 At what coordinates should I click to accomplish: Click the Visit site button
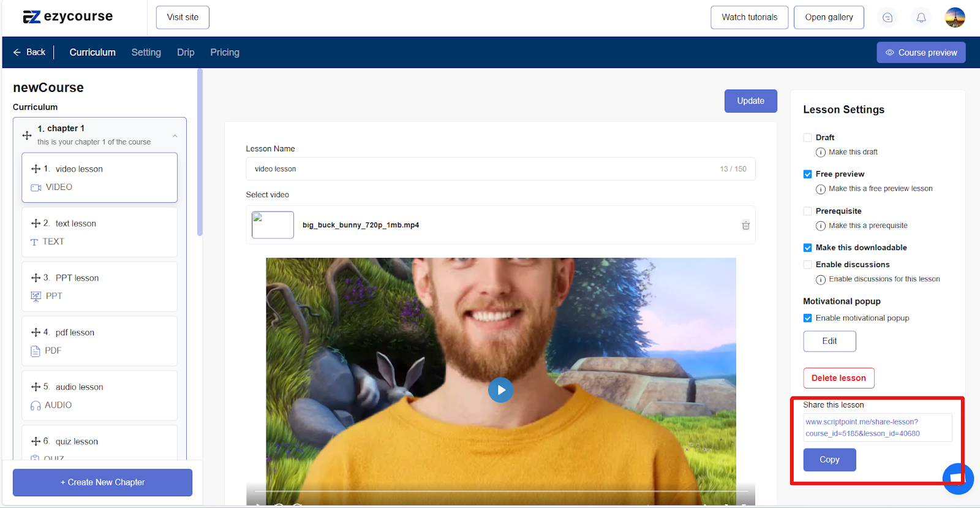(x=183, y=17)
